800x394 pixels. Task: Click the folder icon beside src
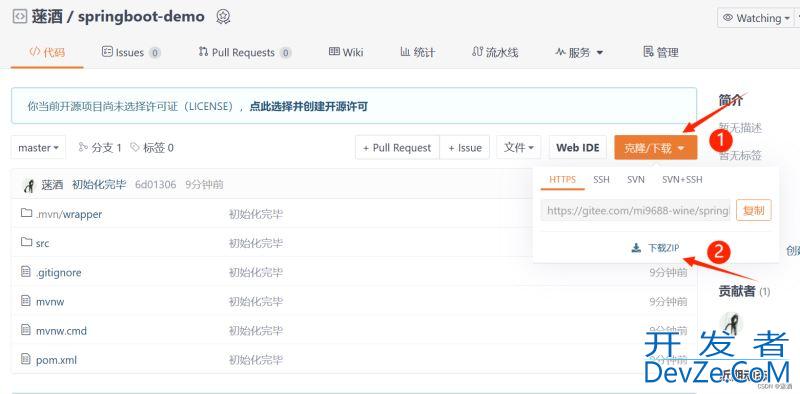(x=26, y=242)
